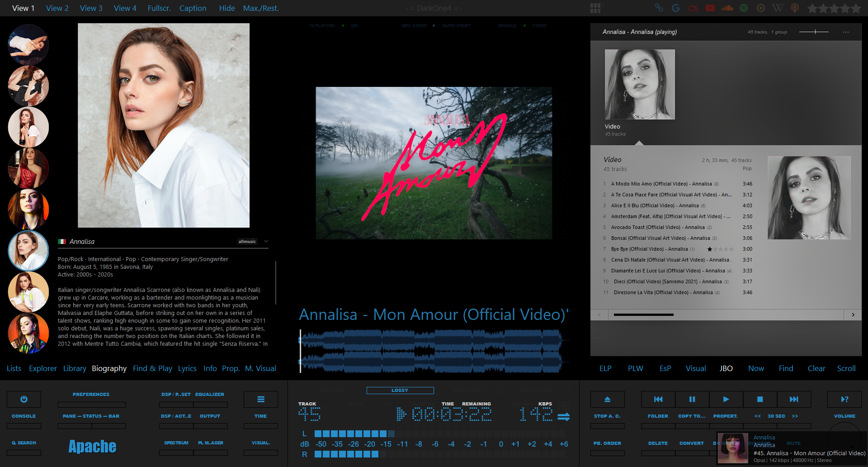This screenshot has width=868, height=467.
Task: Open the YouTube icon
Action: coord(710,8)
